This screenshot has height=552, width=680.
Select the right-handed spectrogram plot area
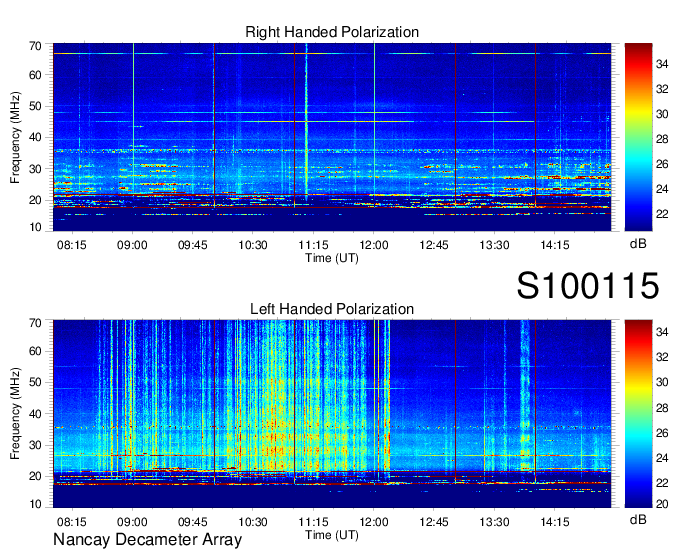point(332,137)
